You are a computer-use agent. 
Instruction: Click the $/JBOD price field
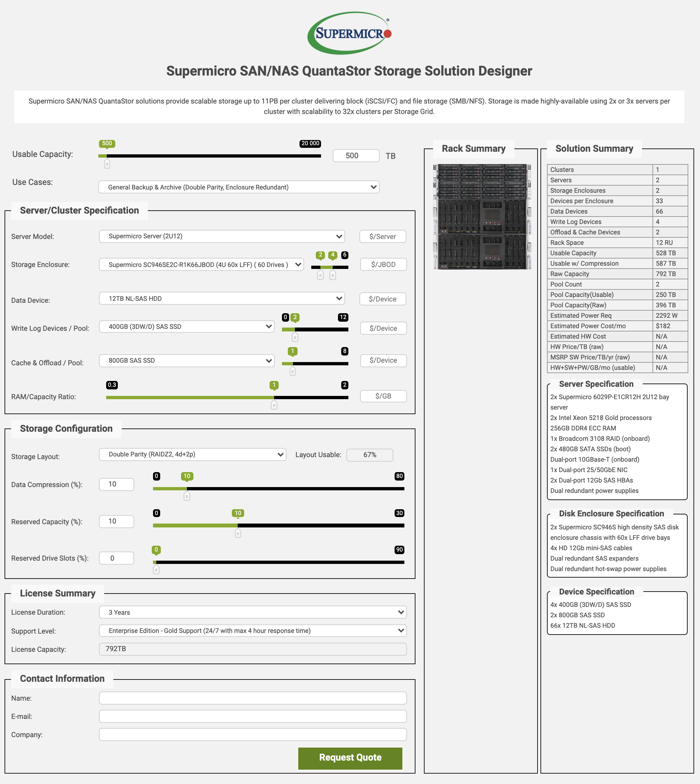tap(383, 265)
